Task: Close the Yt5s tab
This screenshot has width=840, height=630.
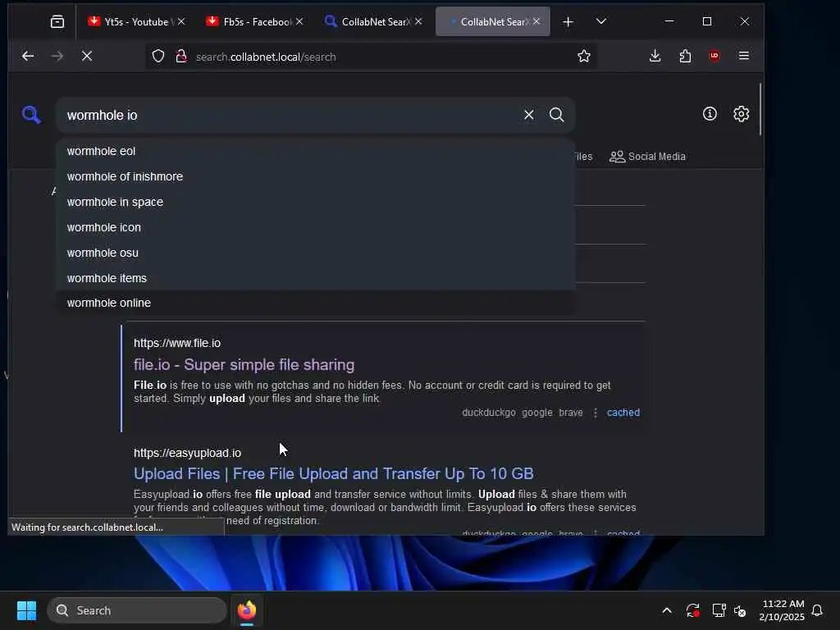Action: 181,21
